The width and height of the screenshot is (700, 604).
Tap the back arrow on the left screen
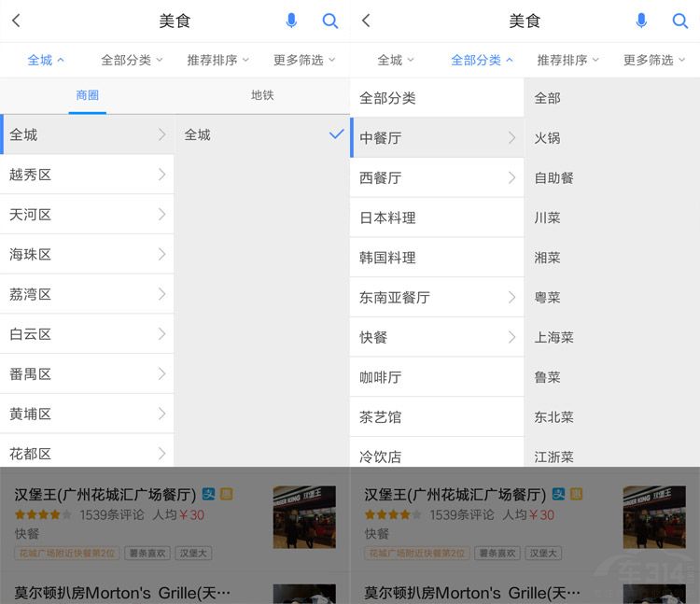point(16,21)
